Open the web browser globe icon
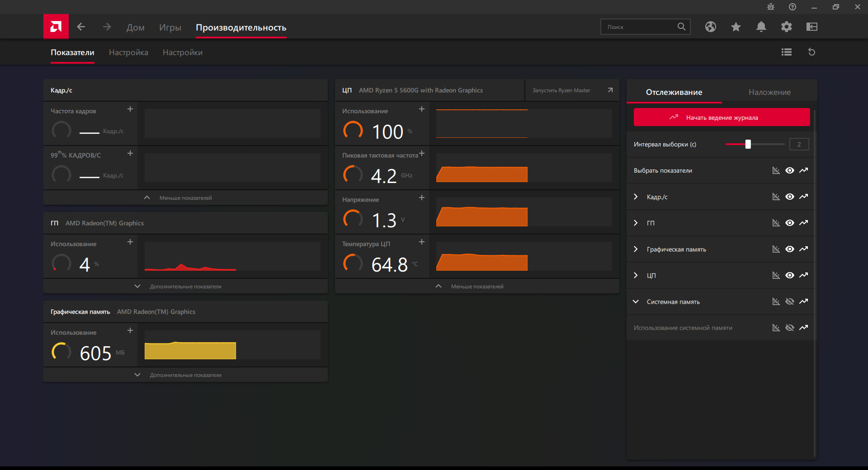This screenshot has height=470, width=868. [x=711, y=27]
